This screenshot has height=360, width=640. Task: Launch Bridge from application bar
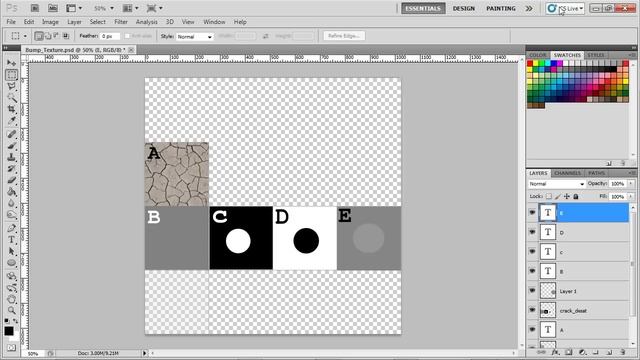pyautogui.click(x=35, y=8)
